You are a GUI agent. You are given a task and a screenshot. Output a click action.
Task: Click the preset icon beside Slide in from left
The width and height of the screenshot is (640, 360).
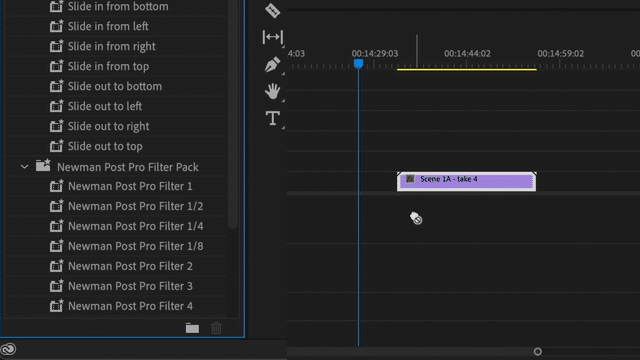(56, 26)
